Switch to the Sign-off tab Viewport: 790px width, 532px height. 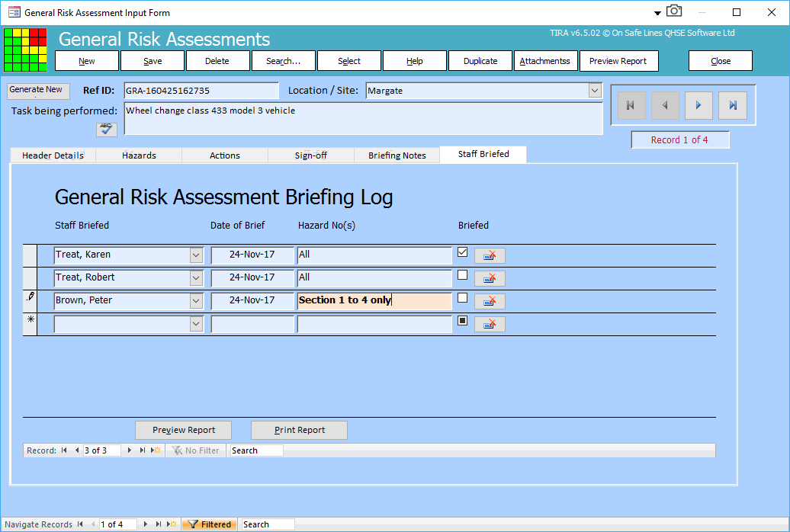tap(311, 155)
